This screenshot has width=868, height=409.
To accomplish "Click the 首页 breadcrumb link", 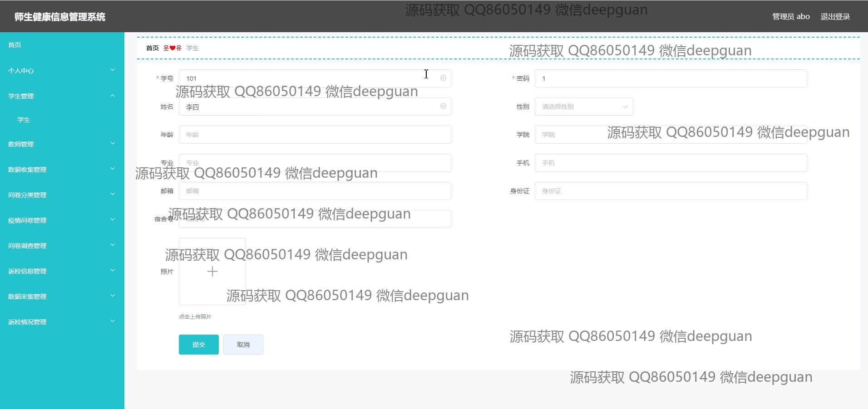I will click(x=153, y=48).
